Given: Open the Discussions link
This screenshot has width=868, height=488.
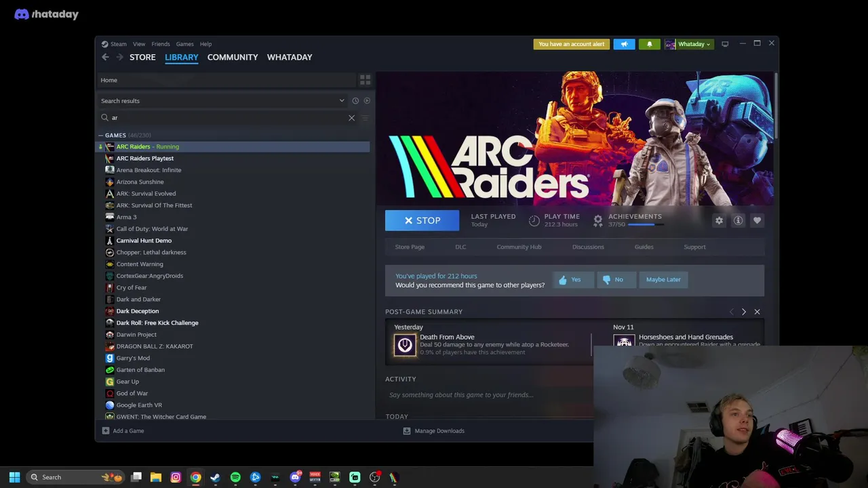Looking at the screenshot, I should pyautogui.click(x=588, y=247).
